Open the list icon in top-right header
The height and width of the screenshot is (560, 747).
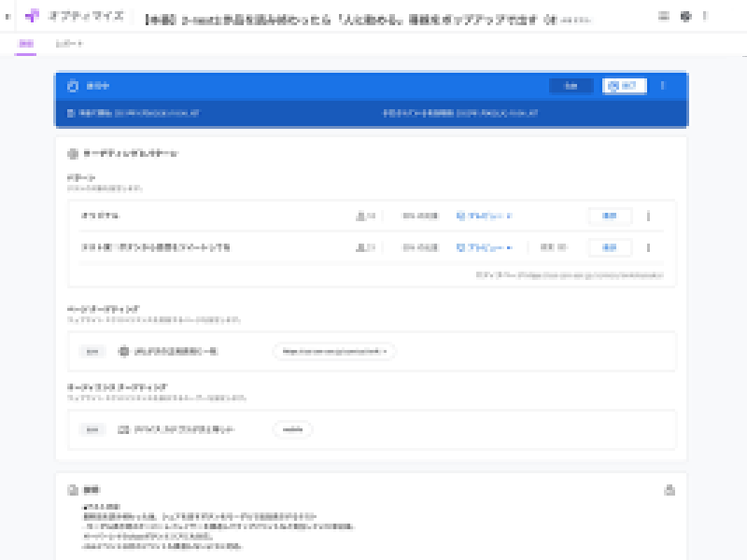(663, 16)
